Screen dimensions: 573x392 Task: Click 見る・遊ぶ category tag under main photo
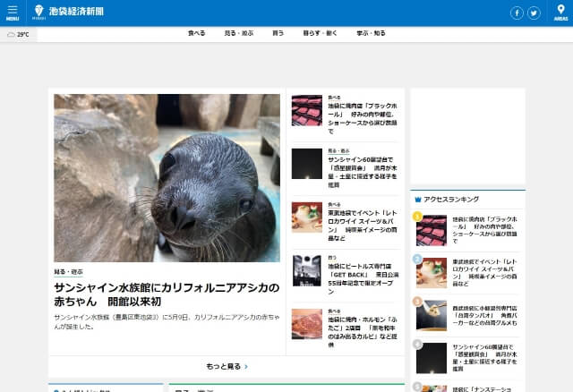point(68,272)
